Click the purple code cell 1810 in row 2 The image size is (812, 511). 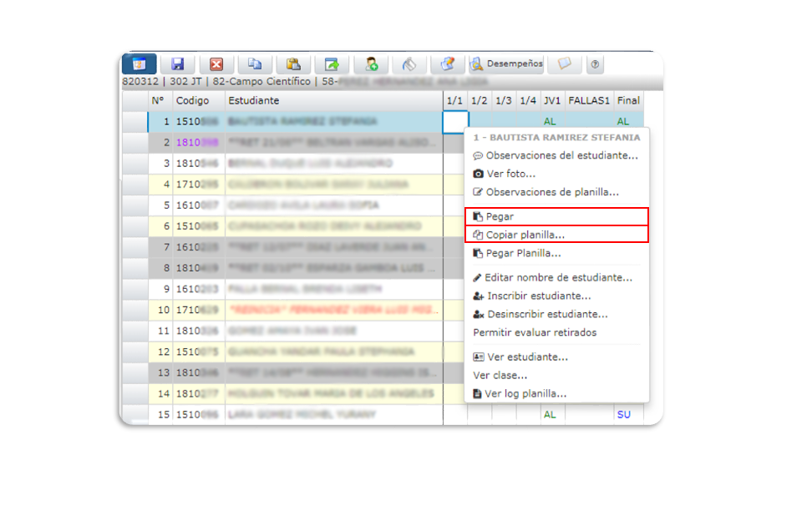198,143
